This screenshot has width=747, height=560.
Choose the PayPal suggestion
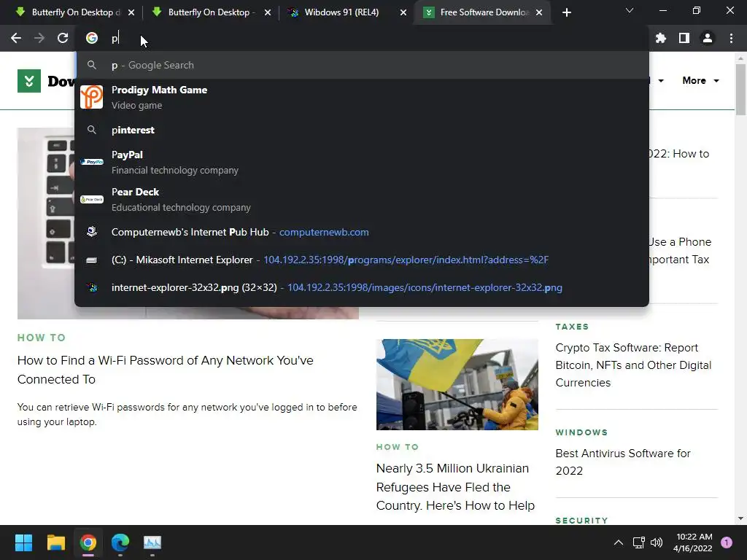coord(362,162)
